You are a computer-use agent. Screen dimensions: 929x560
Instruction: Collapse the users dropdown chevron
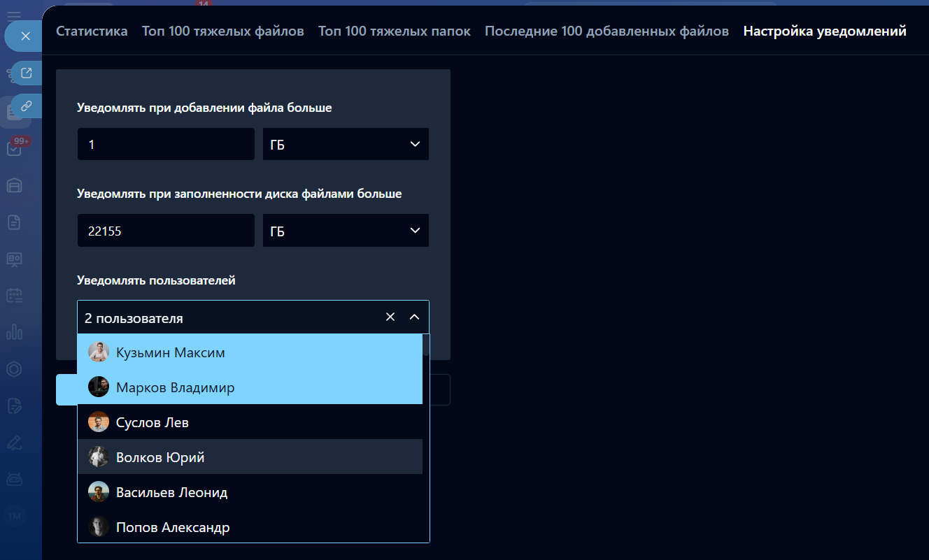point(414,317)
